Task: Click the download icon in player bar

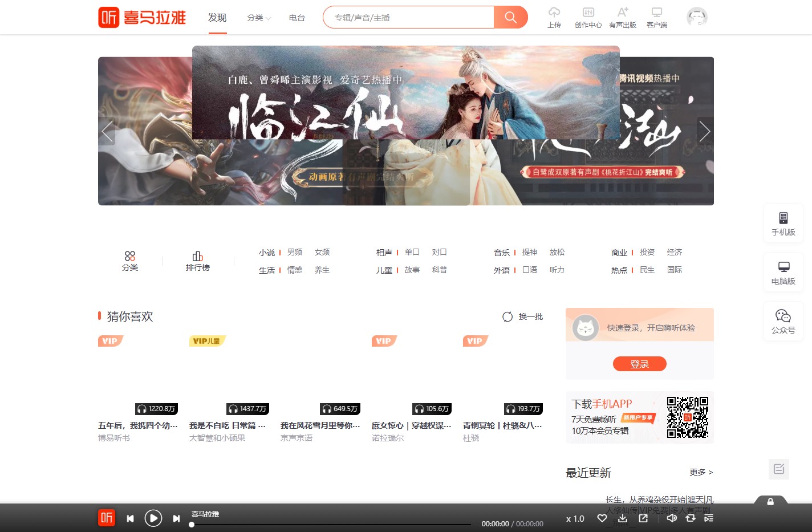Action: pyautogui.click(x=623, y=518)
